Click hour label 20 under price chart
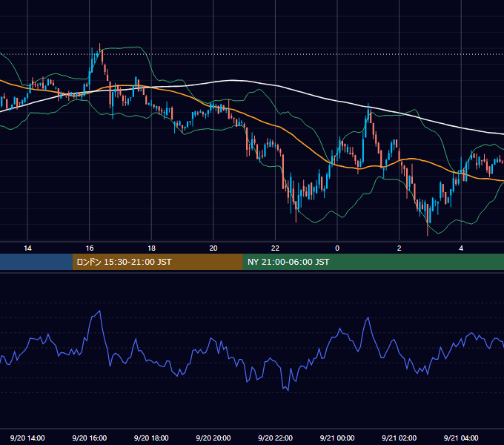Image resolution: width=504 pixels, height=445 pixels. 213,248
